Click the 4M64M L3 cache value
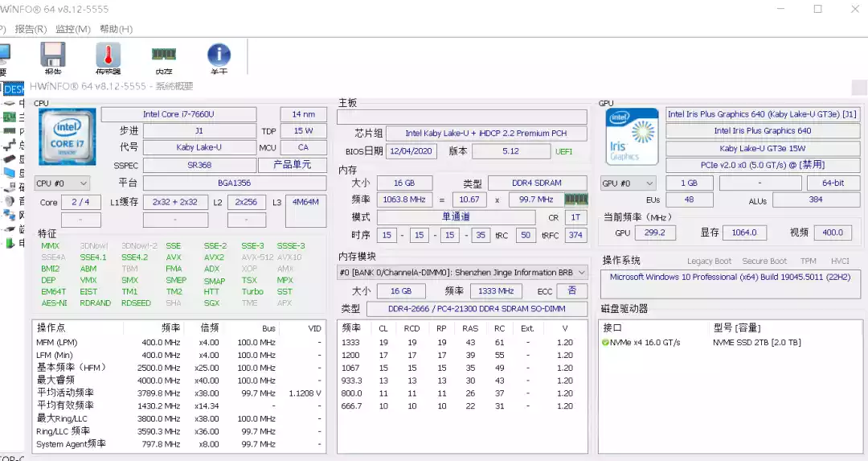The width and height of the screenshot is (868, 461). [x=305, y=211]
